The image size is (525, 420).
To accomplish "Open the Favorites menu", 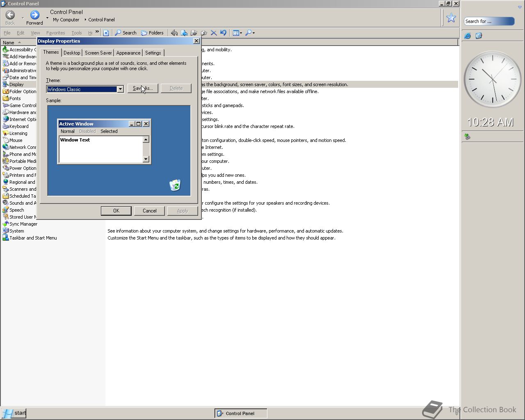I will (x=56, y=33).
